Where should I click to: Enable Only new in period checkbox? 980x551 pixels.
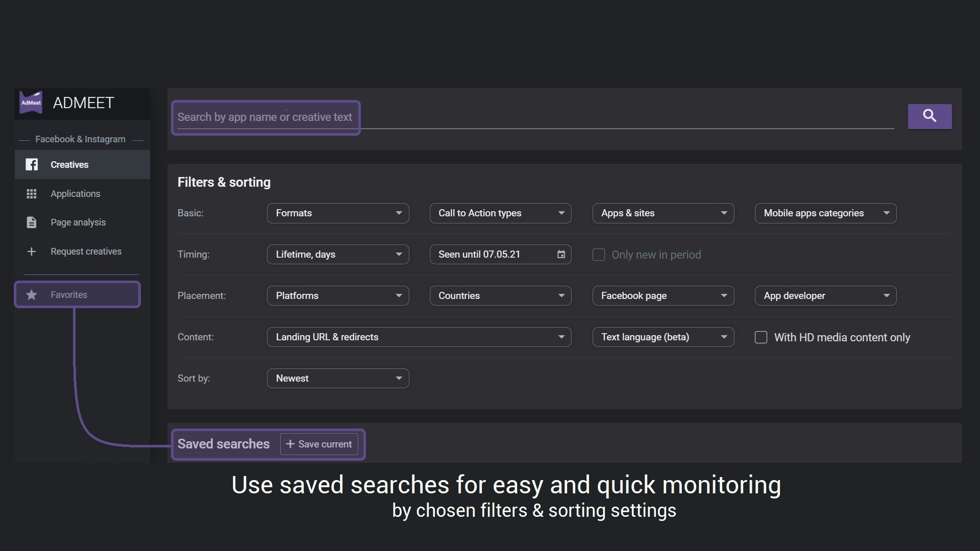coord(598,255)
